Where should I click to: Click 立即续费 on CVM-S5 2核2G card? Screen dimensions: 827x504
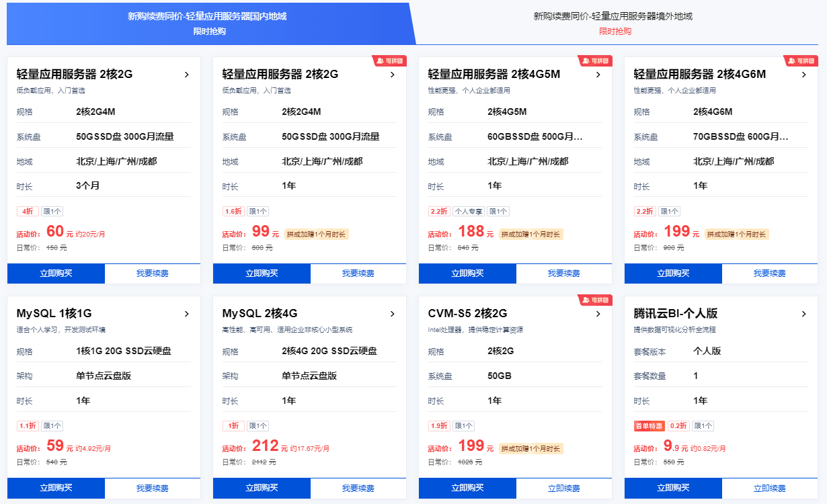[564, 488]
